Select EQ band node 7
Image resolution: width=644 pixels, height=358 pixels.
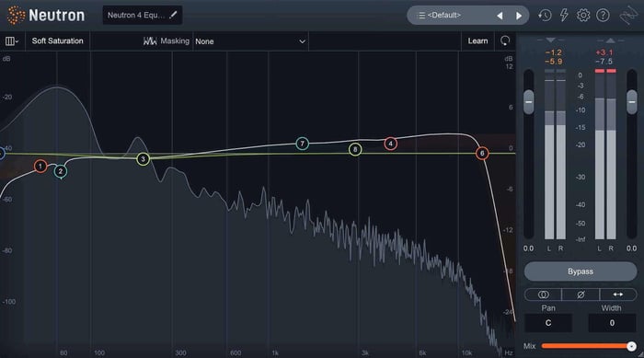303,144
